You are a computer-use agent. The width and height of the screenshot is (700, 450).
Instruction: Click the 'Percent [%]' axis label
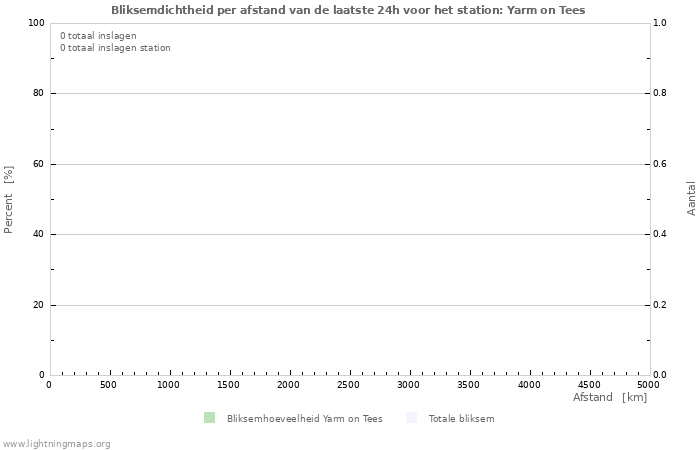point(9,199)
